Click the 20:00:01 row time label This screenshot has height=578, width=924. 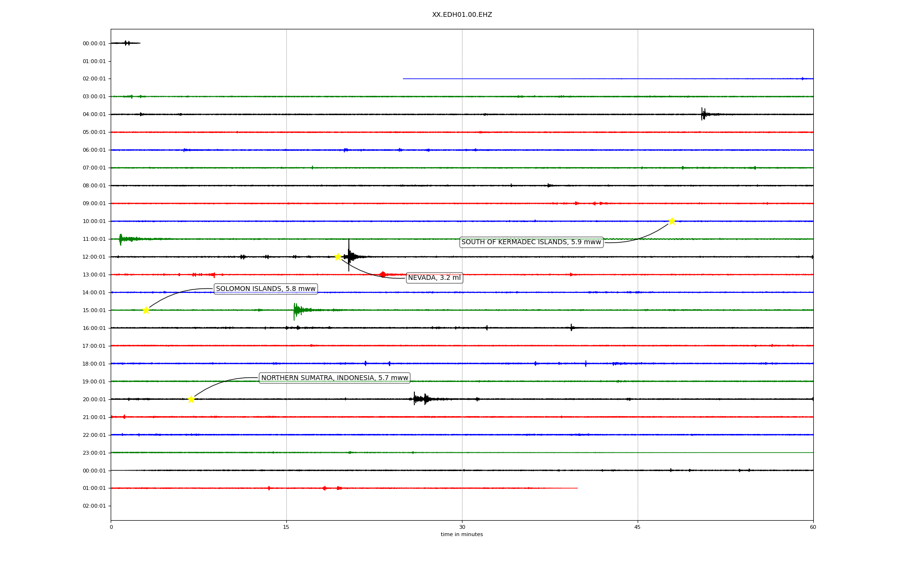(94, 399)
